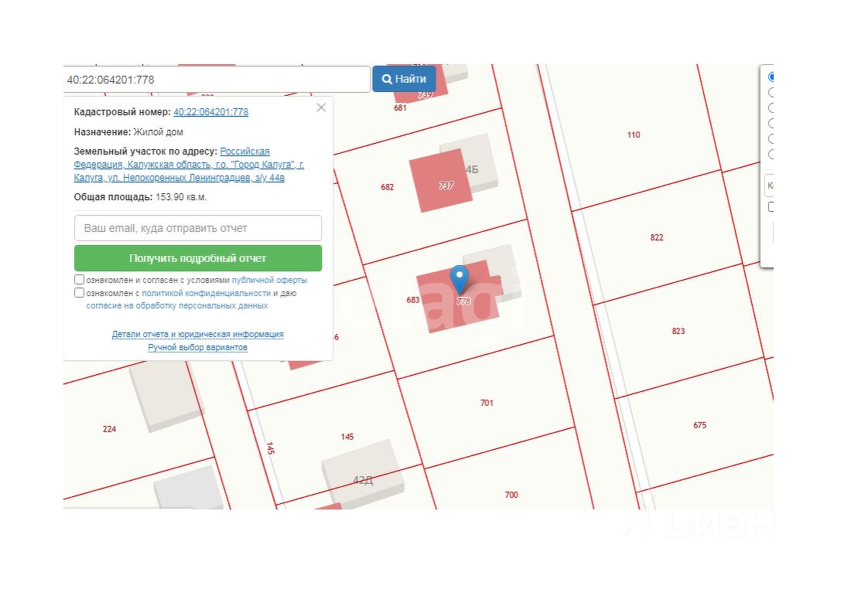
Task: Open политикой конфиденциальности link
Action: (206, 293)
